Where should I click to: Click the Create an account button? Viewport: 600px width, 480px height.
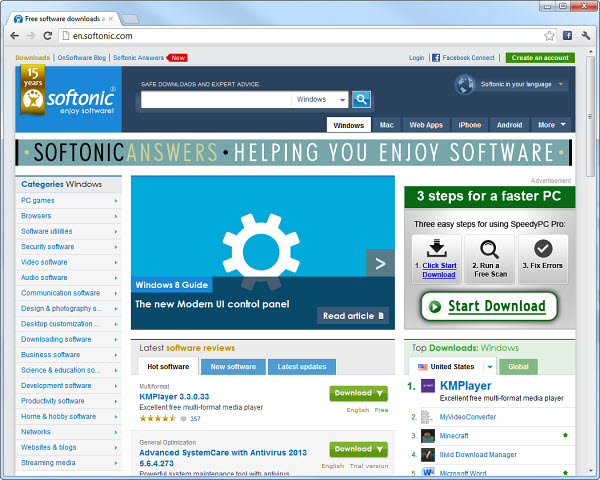(540, 58)
